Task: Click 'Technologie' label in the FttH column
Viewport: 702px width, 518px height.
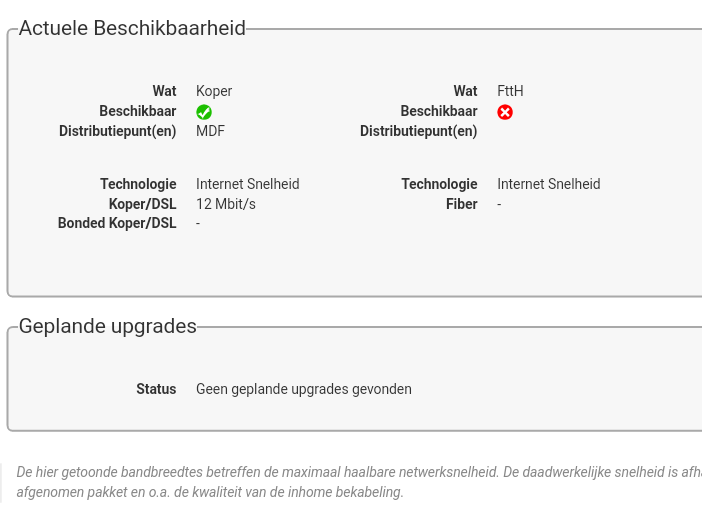Action: click(x=439, y=184)
